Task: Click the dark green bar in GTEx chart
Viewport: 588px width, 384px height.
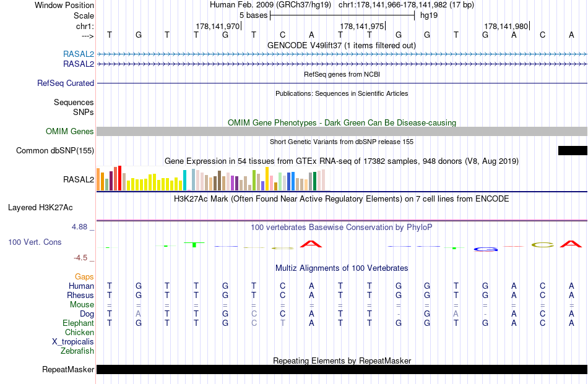Action: [314, 181]
